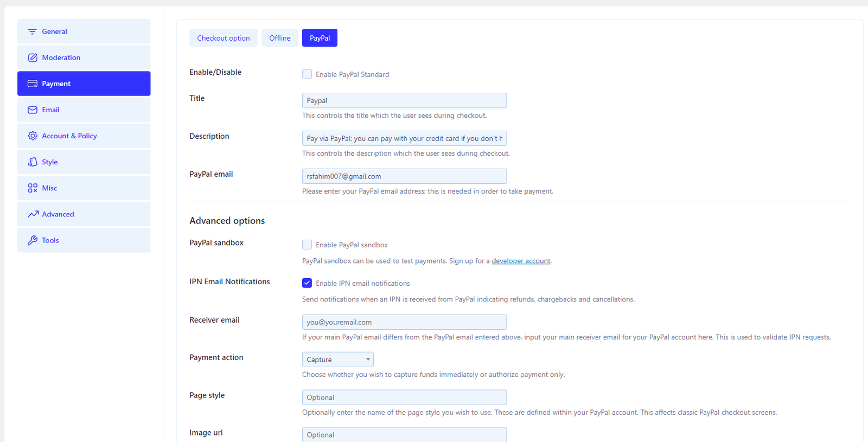Click help text 'Please enter your PayPal email address'
Viewport: 868px width, 442px height.
tap(428, 191)
